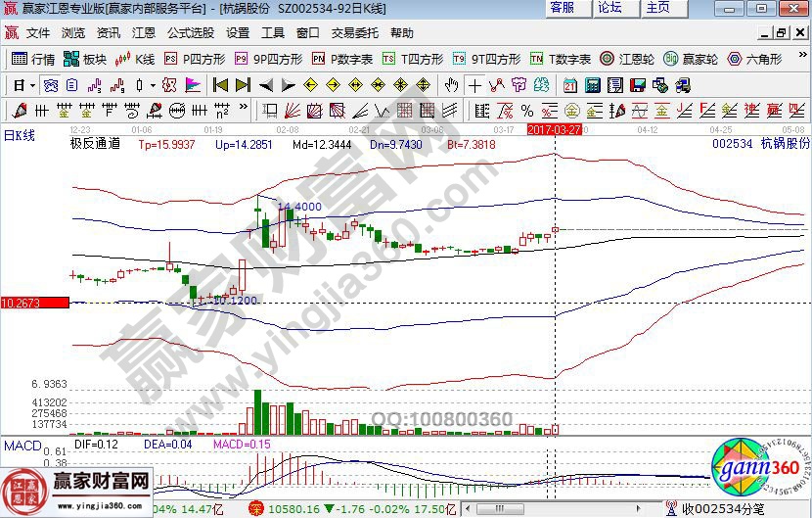
Task: Expand the candlestick style dropdown arrow
Action: (153, 85)
